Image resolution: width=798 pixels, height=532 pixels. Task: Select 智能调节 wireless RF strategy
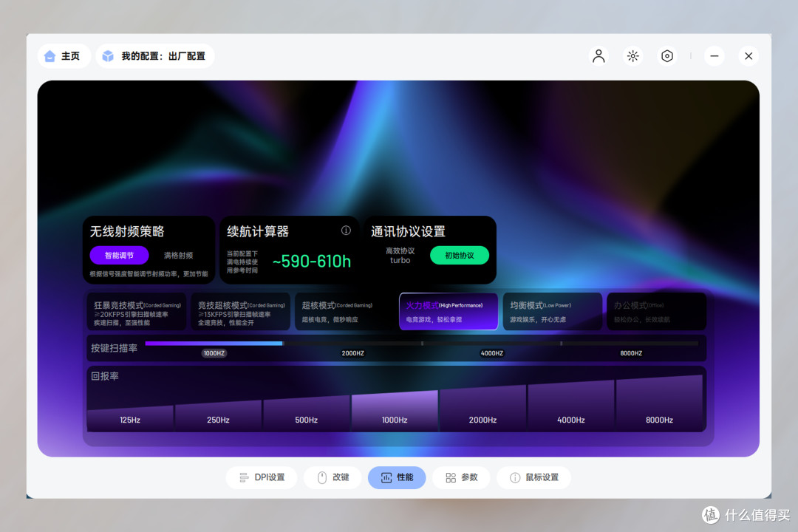point(119,255)
